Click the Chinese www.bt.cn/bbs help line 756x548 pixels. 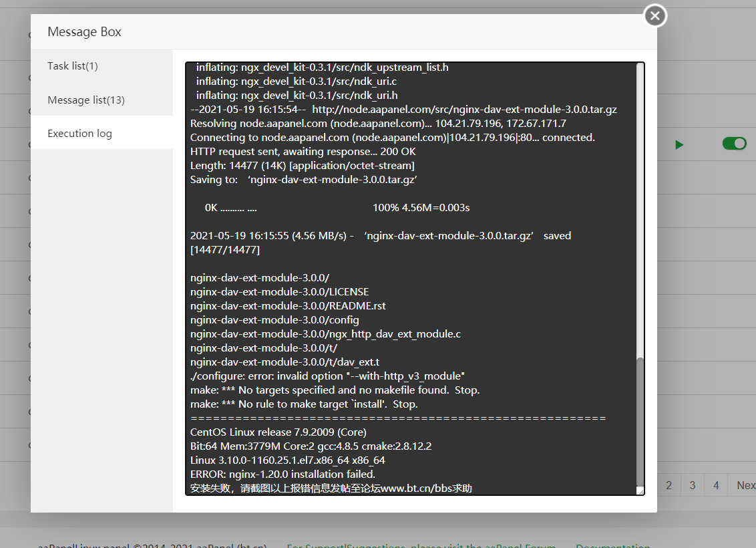point(331,488)
